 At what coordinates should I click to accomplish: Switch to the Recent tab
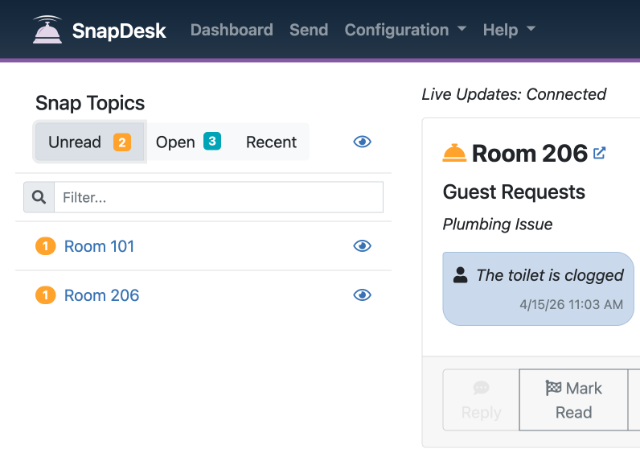tap(271, 142)
